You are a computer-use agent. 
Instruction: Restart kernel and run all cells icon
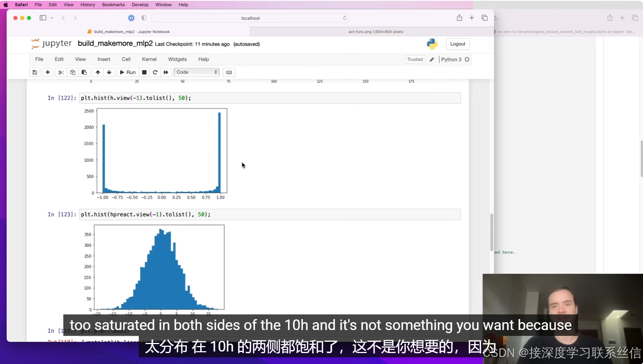pyautogui.click(x=166, y=72)
